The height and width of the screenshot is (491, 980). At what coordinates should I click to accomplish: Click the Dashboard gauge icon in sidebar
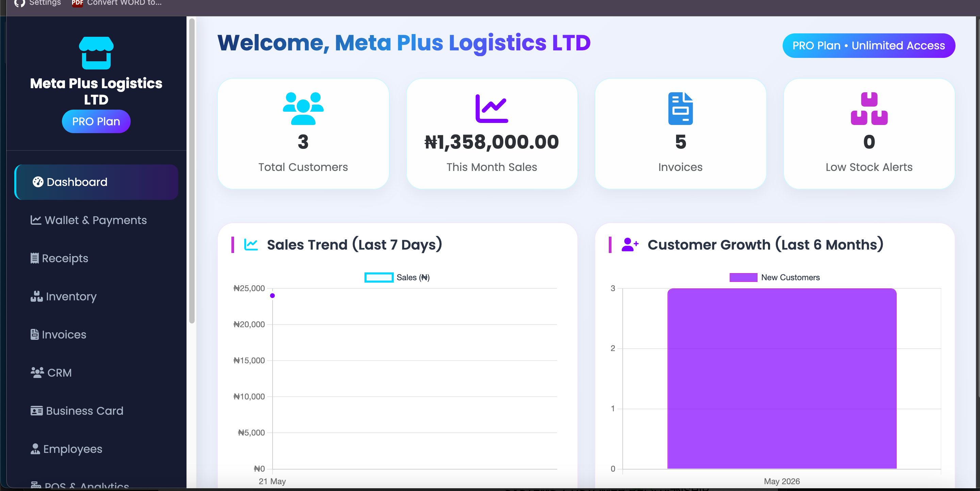point(38,182)
